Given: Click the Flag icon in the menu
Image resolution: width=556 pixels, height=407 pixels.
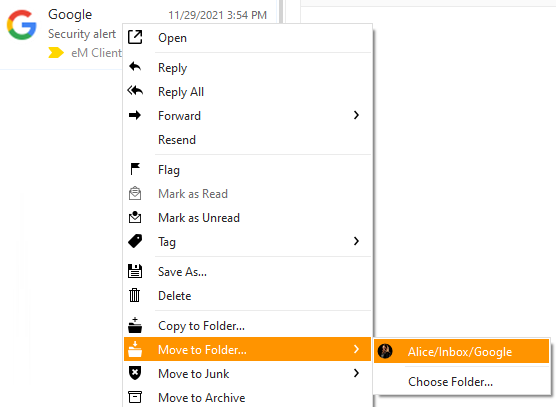Looking at the screenshot, I should coord(135,169).
